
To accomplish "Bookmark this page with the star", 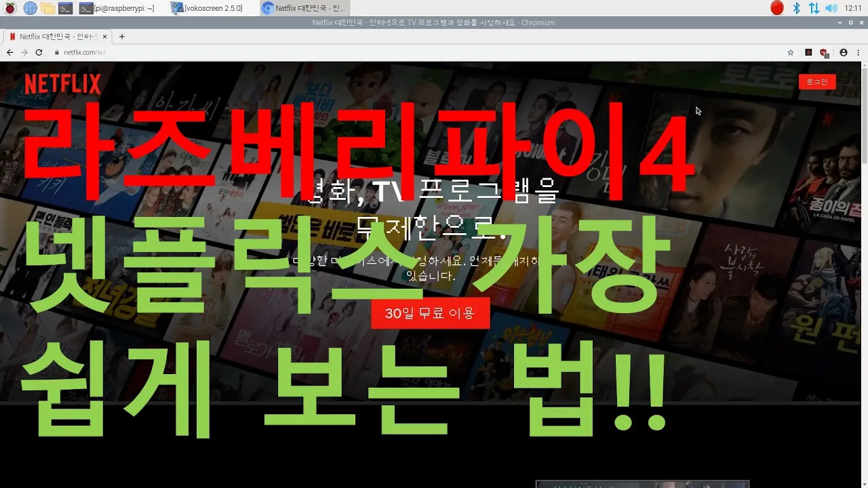I will click(x=790, y=52).
